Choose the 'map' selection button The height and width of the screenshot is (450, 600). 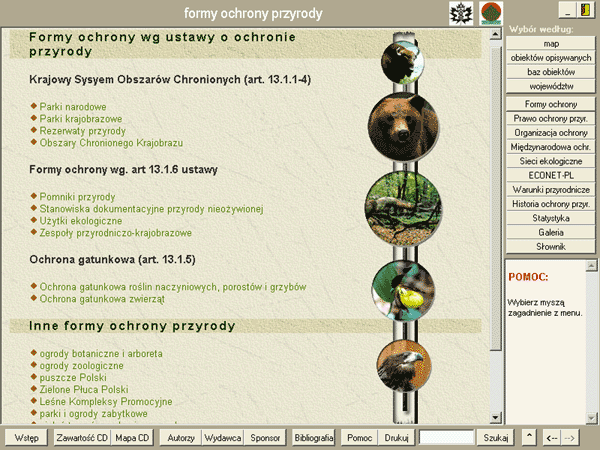551,44
